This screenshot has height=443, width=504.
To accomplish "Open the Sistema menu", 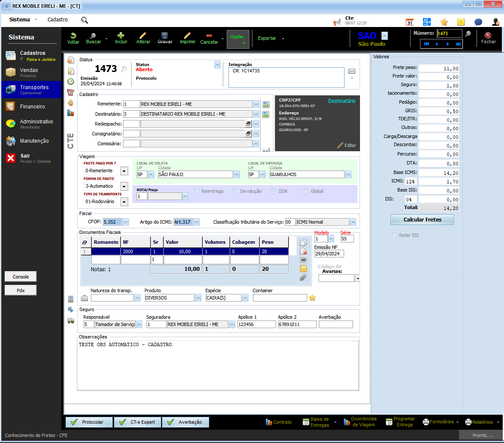I will 20,20.
